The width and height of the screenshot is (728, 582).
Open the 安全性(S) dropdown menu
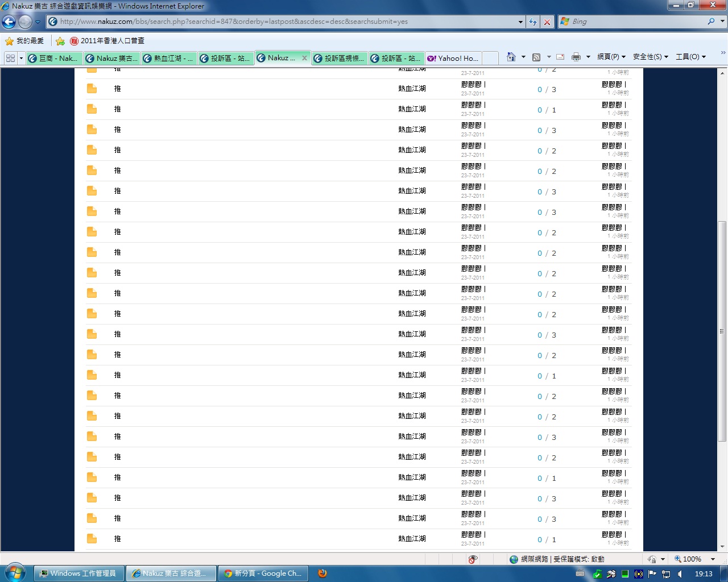(650, 57)
